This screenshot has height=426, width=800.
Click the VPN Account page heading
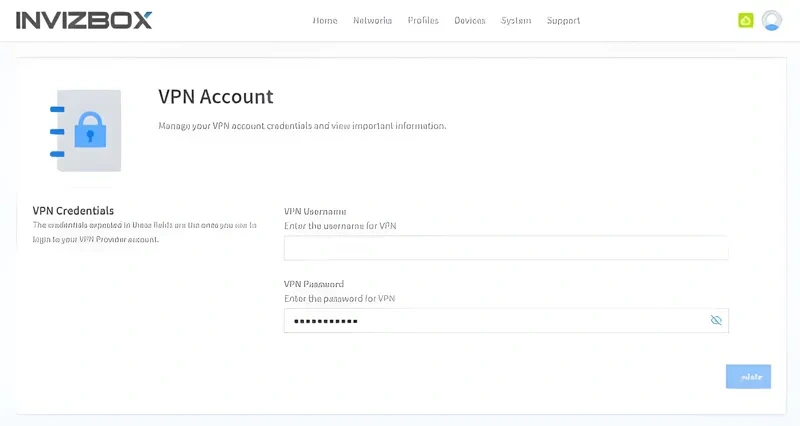coord(215,97)
